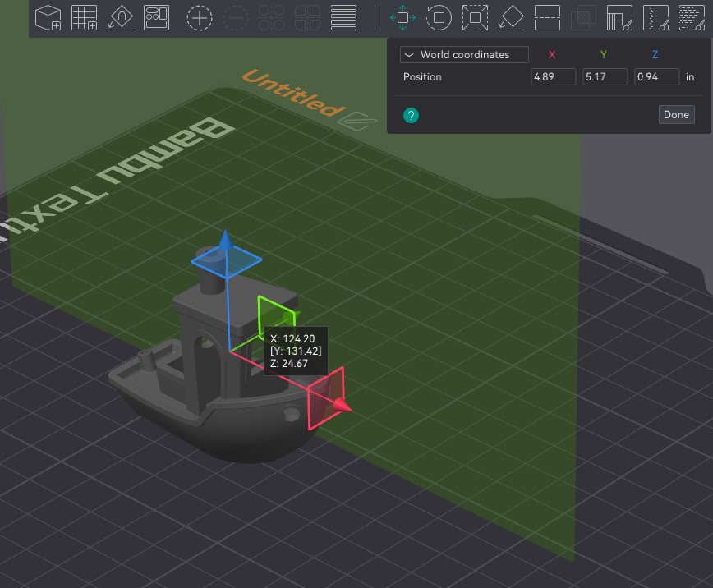Click the Untitled plate name label

click(293, 93)
